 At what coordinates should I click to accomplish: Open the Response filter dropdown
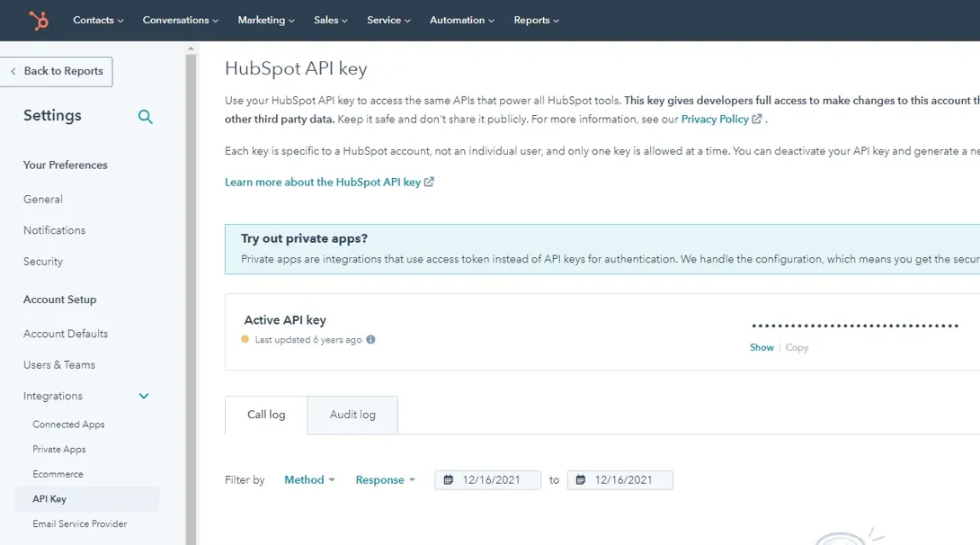385,479
